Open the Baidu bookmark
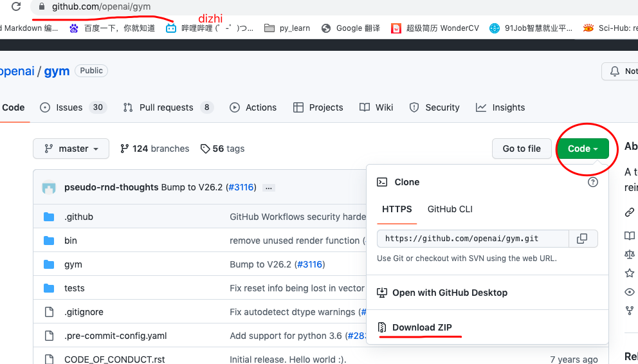The height and width of the screenshot is (364, 638). pos(113,28)
